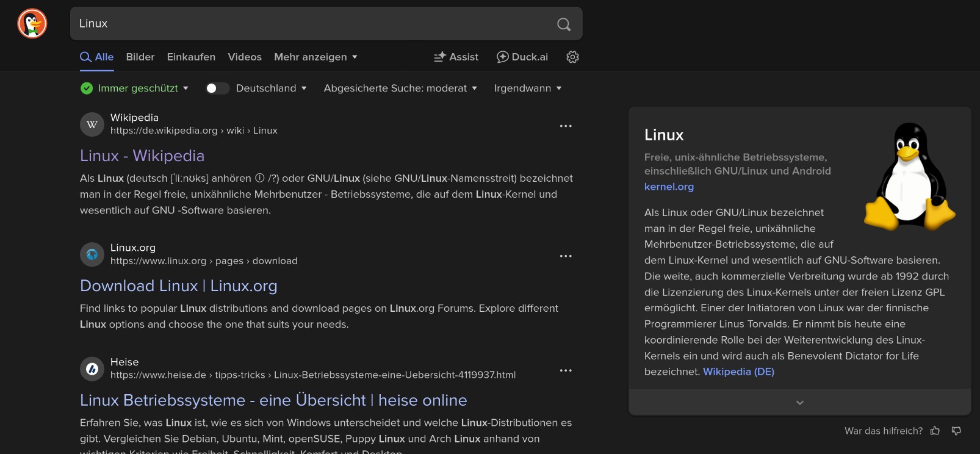Viewport: 980px width, 454px height.
Task: Toggle the Deutschland region switch
Action: (x=217, y=88)
